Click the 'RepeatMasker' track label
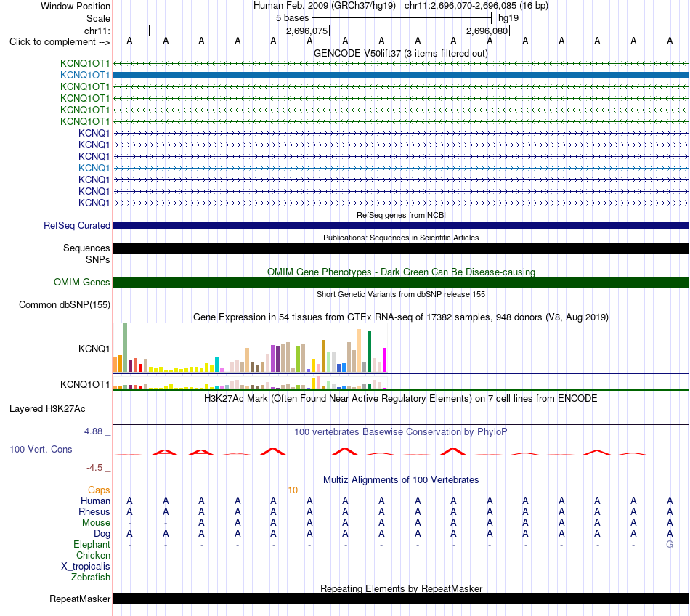 pyautogui.click(x=80, y=599)
